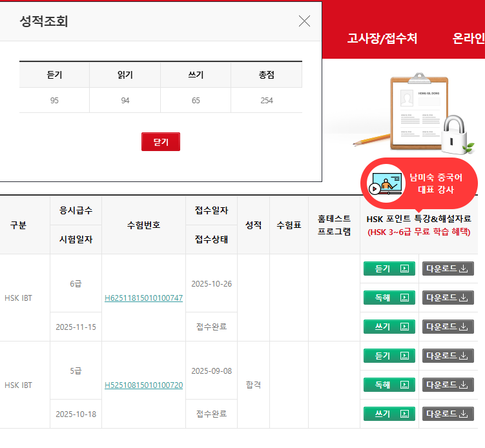Screen dimensions: 485x448
Task: Download 쓰기 materials for the 5급 exam
Action: [448, 414]
